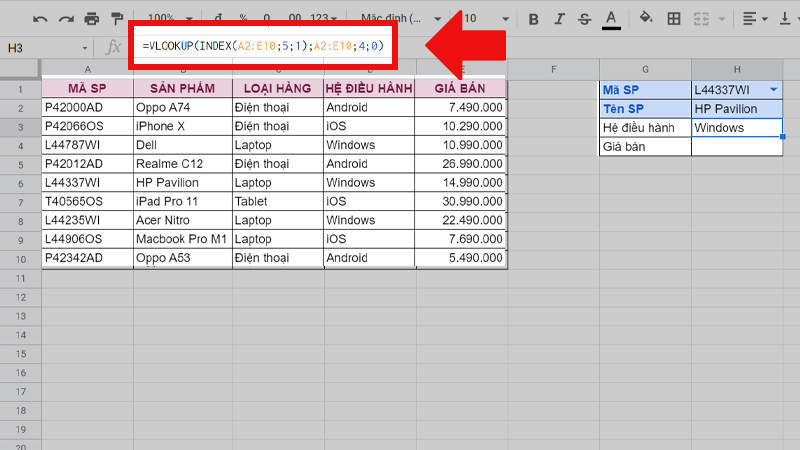
Task: Select cell containing iPhone X
Action: [x=183, y=127]
